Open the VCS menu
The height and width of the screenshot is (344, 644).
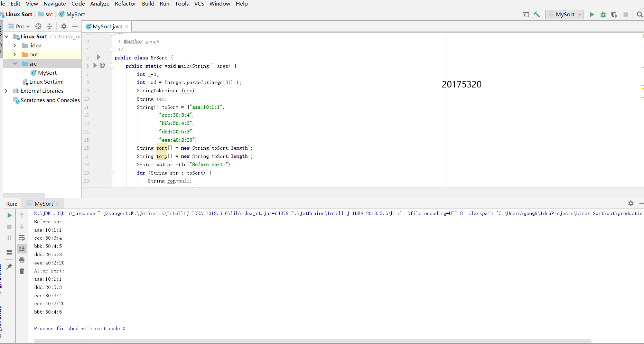(199, 4)
